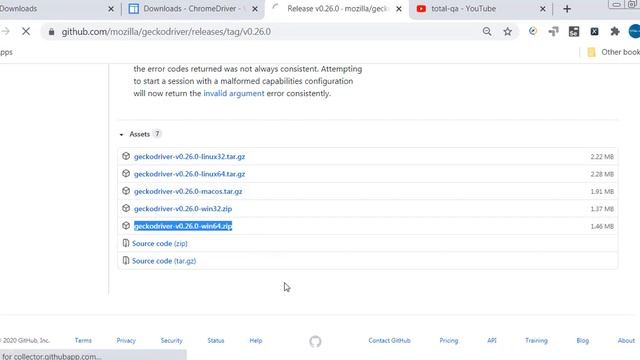Open the Other bookmarks folder
Viewport: 640px width, 360px height.
coord(613,52)
